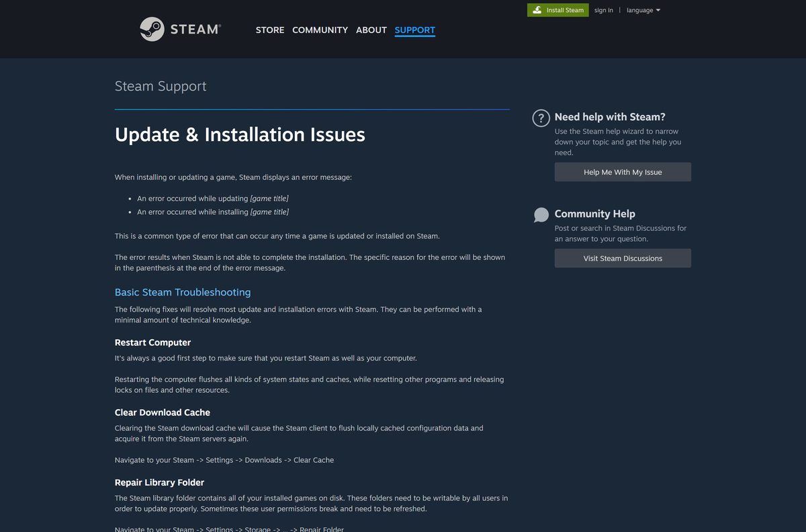
Task: Open the language dropdown
Action: [x=643, y=10]
